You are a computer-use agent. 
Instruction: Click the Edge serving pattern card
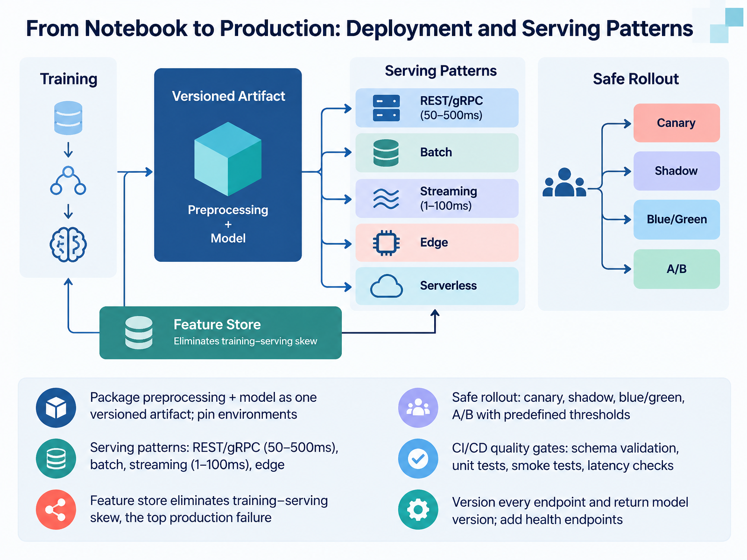pyautogui.click(x=437, y=243)
